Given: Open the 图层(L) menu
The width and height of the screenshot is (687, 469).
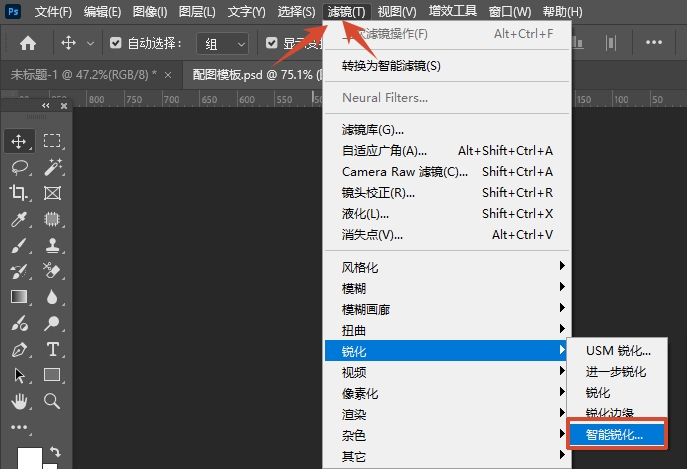Looking at the screenshot, I should pyautogui.click(x=197, y=11).
